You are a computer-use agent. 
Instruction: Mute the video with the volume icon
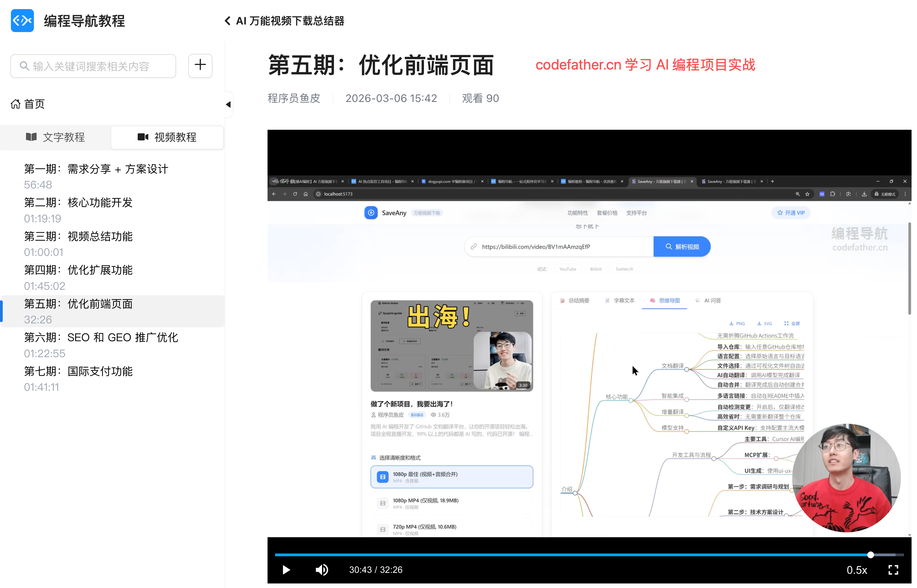(x=322, y=570)
